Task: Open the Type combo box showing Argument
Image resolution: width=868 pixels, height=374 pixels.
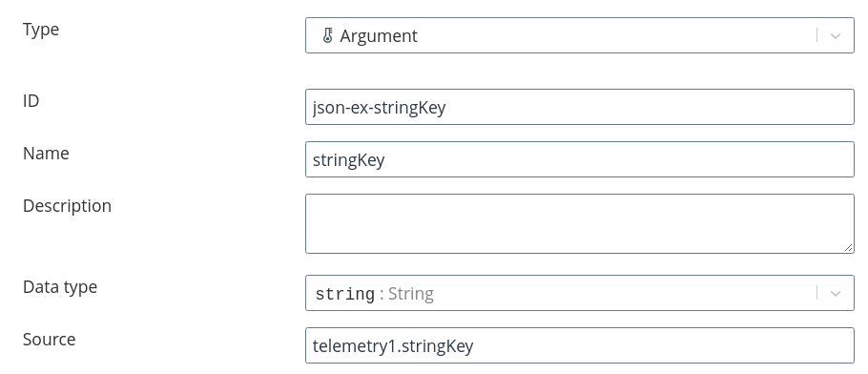Action: pyautogui.click(x=580, y=35)
